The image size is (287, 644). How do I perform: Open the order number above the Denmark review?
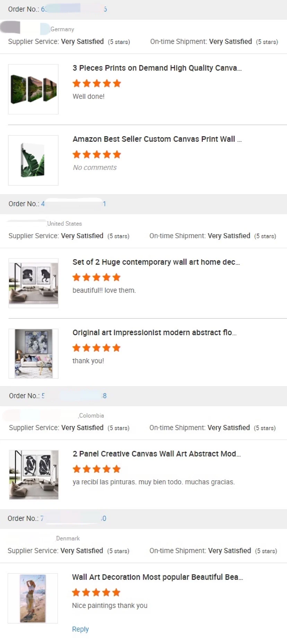click(x=73, y=519)
